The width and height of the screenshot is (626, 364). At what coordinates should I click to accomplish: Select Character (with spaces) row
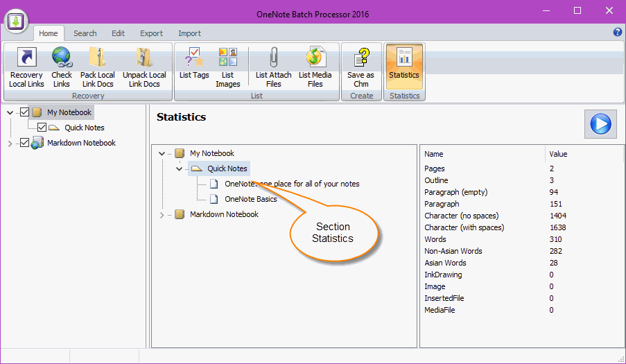(522, 227)
